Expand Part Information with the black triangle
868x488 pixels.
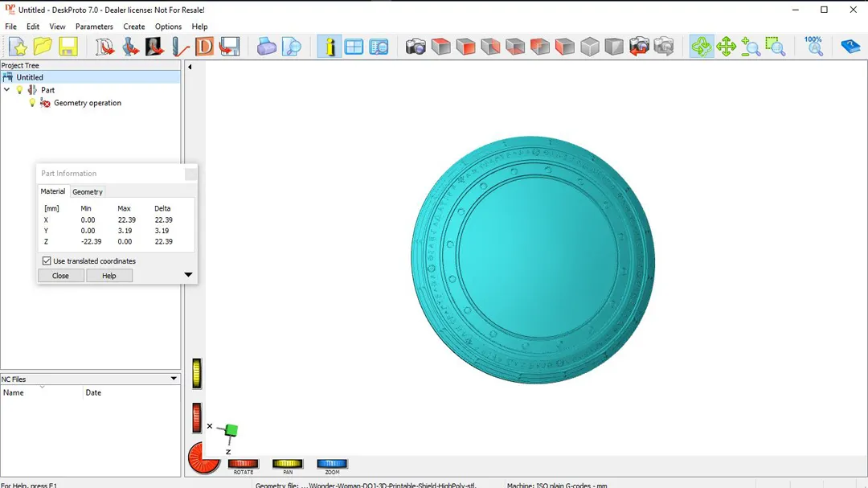coord(188,275)
